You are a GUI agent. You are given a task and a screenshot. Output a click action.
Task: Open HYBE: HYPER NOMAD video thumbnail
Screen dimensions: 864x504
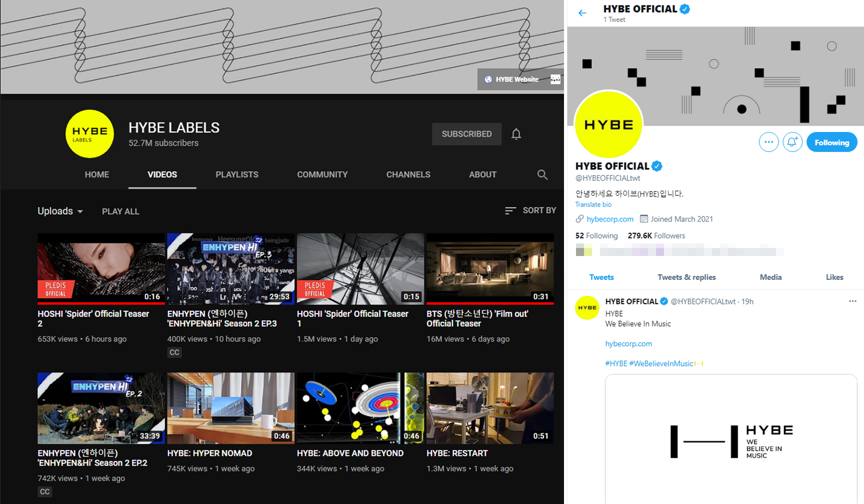[x=230, y=408]
